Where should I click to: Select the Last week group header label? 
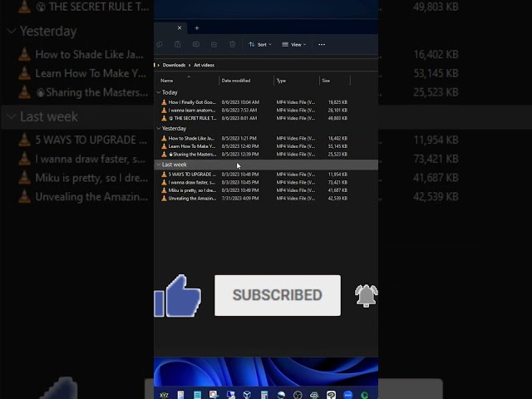pos(174,165)
